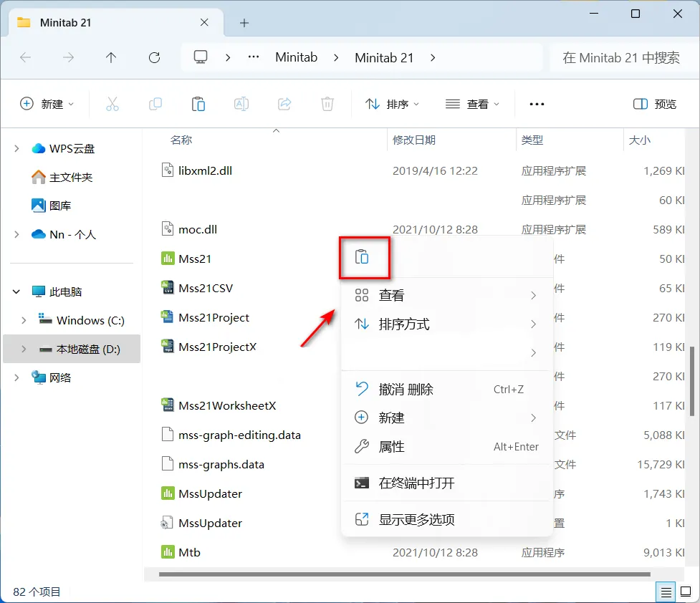The height and width of the screenshot is (603, 700).
Task: Choose 属性 in the context menu
Action: click(447, 447)
